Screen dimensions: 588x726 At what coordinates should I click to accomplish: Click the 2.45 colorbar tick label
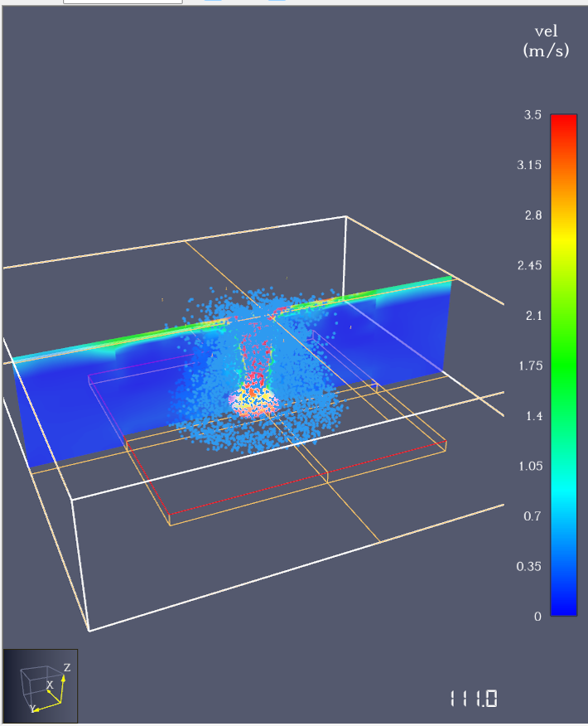coord(529,265)
